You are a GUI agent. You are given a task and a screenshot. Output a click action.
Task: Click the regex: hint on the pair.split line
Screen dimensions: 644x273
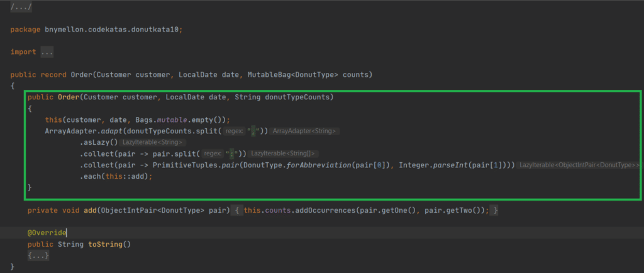click(x=214, y=154)
